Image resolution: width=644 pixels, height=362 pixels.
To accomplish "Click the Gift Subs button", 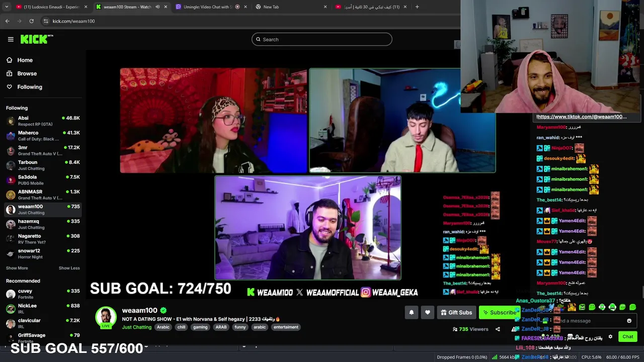I will (x=456, y=313).
